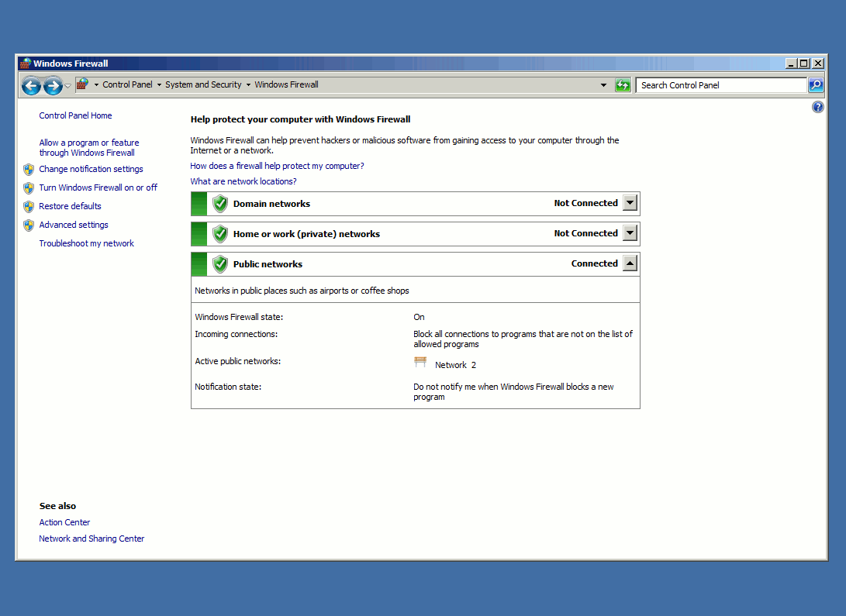Open Allow a program or feature link
The height and width of the screenshot is (616, 846).
pos(89,148)
